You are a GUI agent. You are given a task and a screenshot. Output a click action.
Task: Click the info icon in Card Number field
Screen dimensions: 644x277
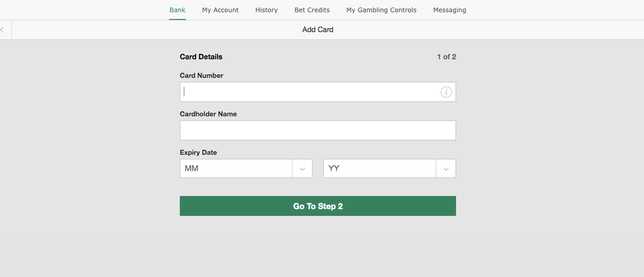click(x=446, y=92)
